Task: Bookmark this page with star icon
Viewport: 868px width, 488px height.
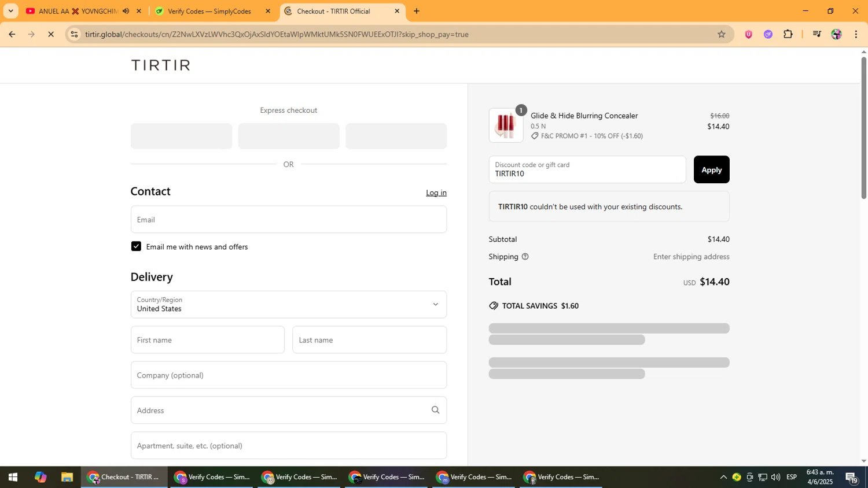Action: coord(721,34)
